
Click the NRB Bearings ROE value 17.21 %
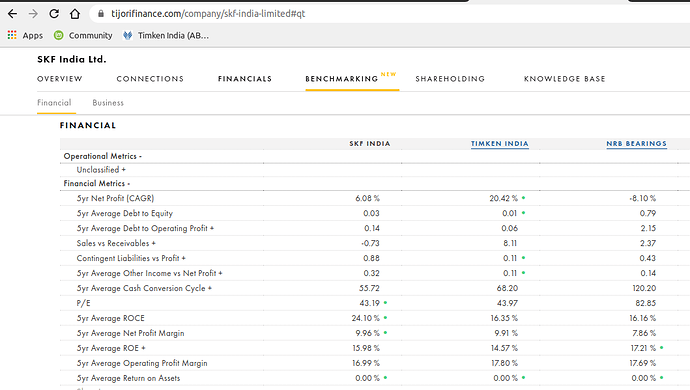point(643,348)
